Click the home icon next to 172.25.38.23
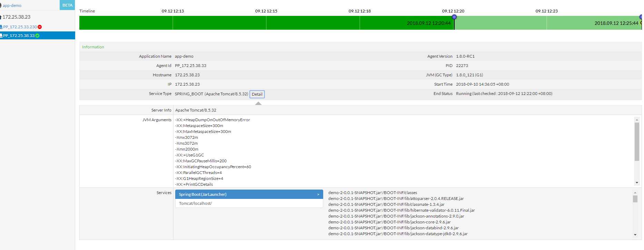Viewport: 644px width, 250px height. click(1, 17)
